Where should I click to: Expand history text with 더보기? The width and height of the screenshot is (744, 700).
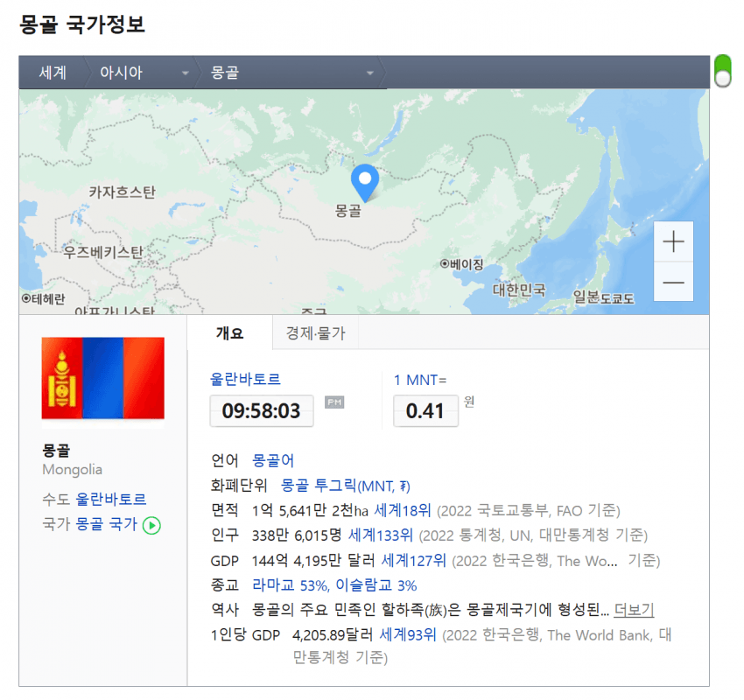coord(634,610)
